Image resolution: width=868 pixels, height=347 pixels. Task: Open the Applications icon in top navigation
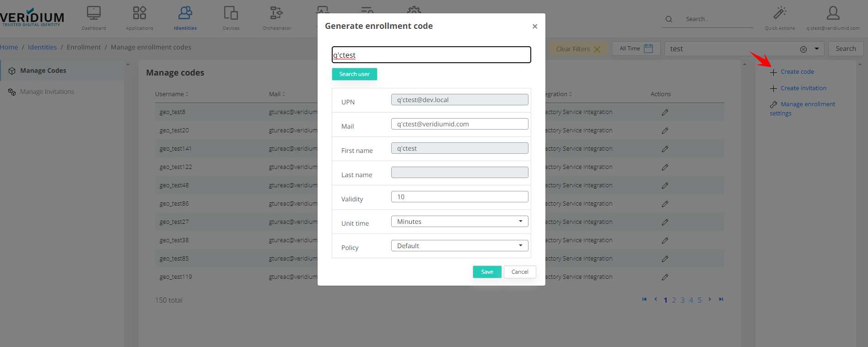pyautogui.click(x=140, y=14)
